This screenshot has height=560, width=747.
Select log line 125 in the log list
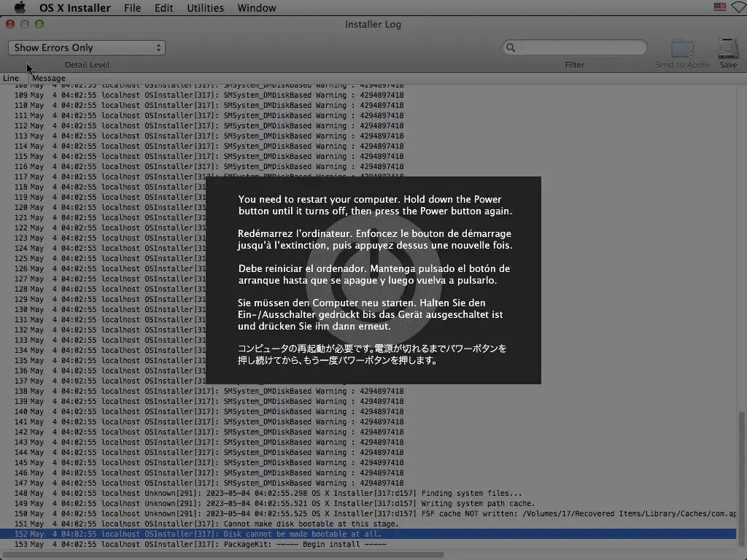(102, 259)
